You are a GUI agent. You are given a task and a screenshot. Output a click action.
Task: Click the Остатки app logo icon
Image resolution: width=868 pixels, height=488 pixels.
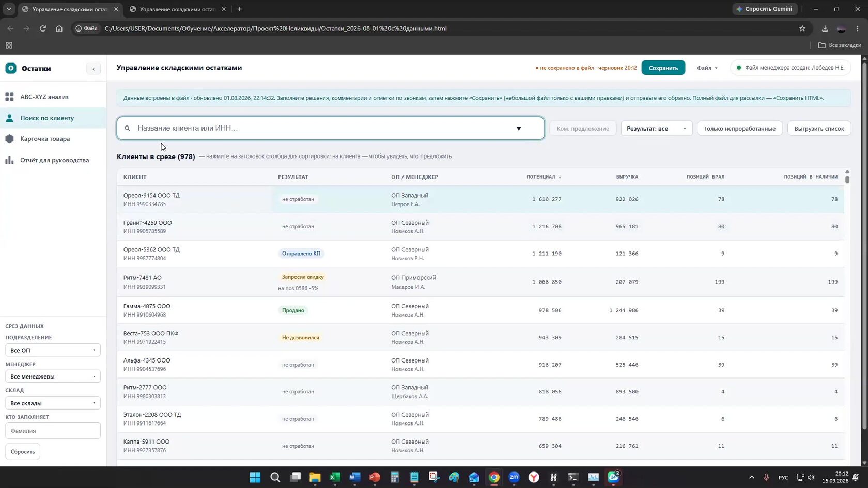pos(11,68)
